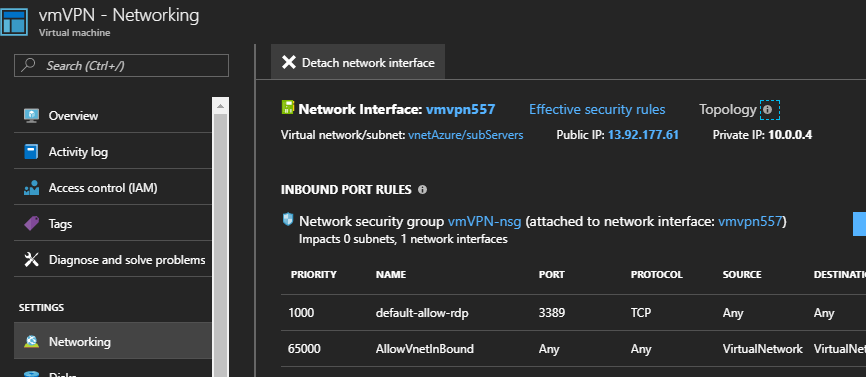Click Private IP 10.0.0.4 value
866x377 pixels.
pyautogui.click(x=790, y=135)
